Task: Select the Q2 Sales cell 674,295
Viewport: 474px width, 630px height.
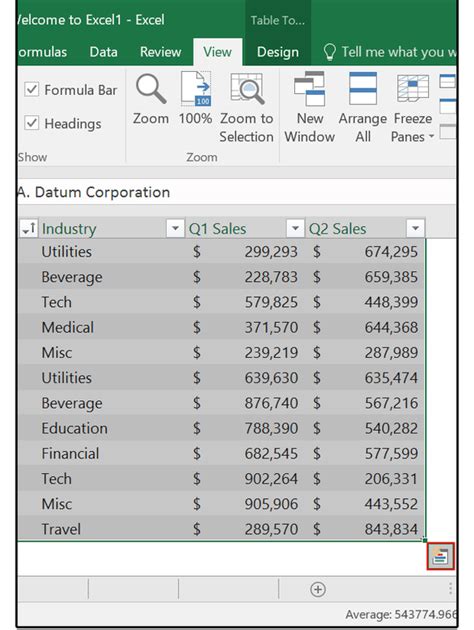Action: pyautogui.click(x=366, y=252)
